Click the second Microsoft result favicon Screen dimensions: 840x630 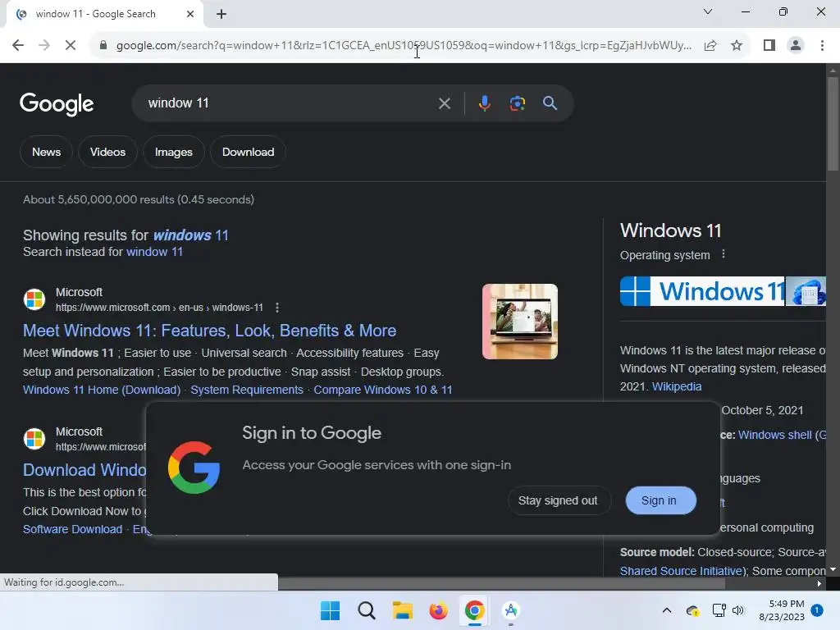(34, 439)
